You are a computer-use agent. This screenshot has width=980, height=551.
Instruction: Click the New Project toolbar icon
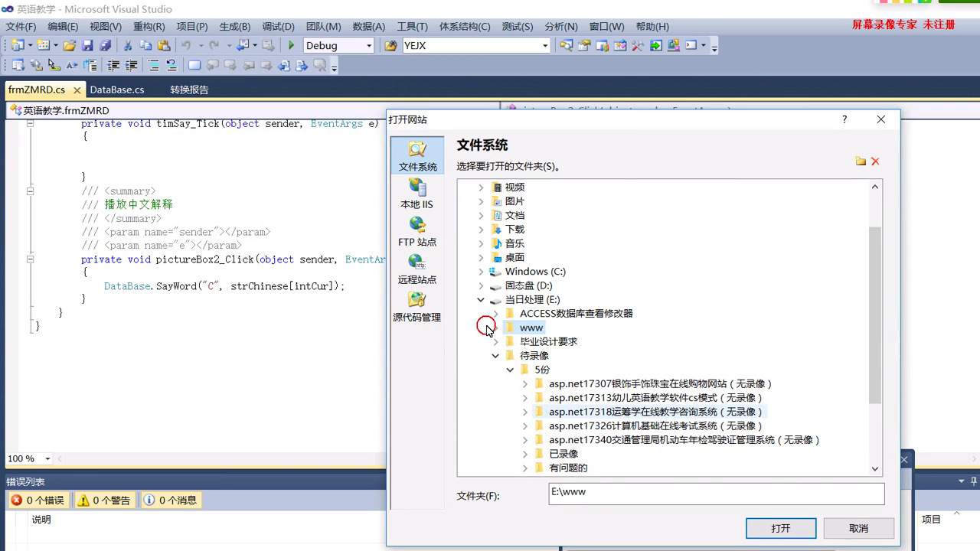[17, 46]
